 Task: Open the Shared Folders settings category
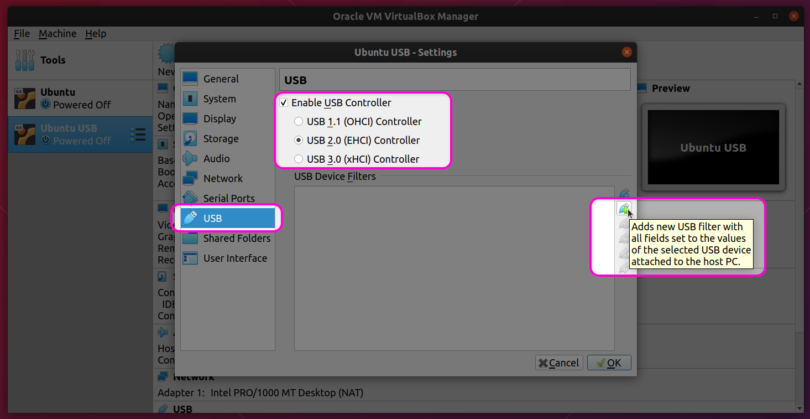coord(228,238)
